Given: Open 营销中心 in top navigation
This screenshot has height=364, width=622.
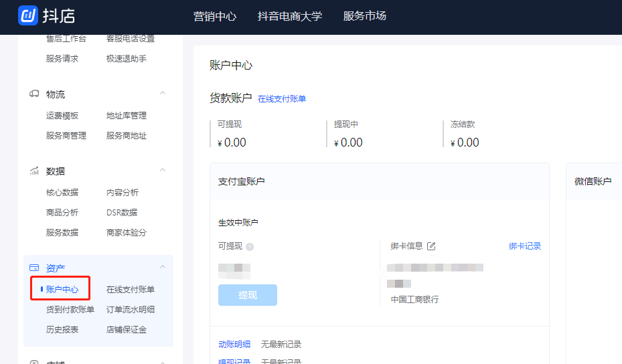Looking at the screenshot, I should click(215, 16).
